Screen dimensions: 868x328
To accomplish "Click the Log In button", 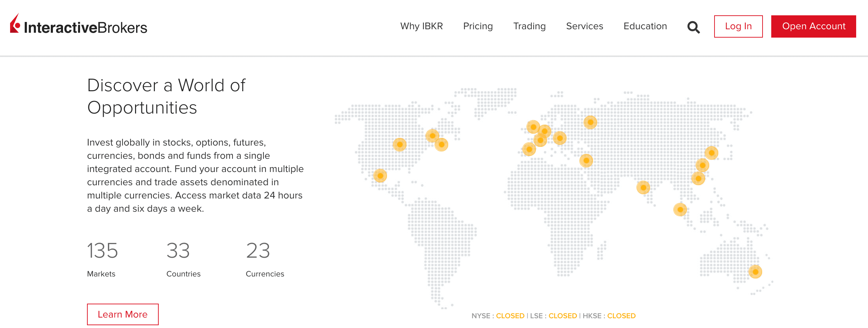I will 738,26.
